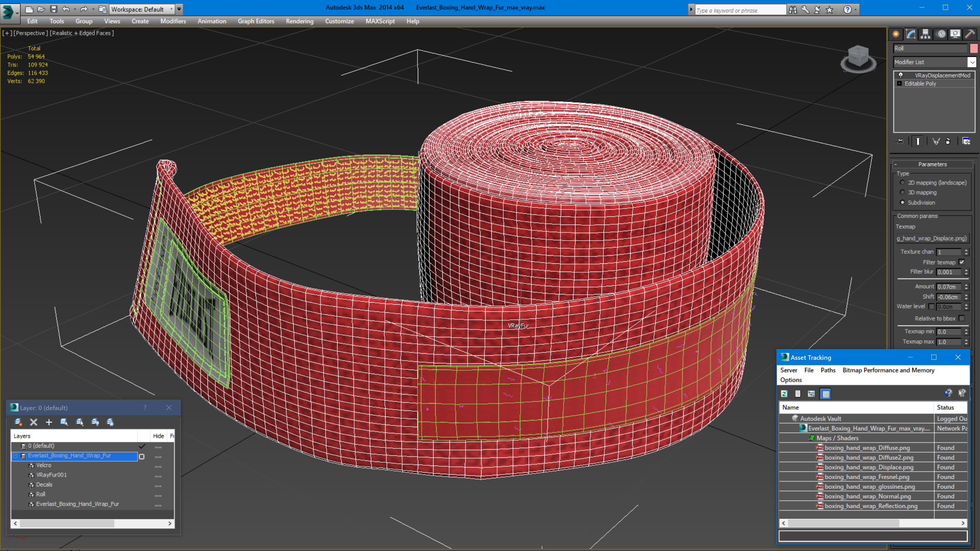
Task: Click Create New Layer icon
Action: (x=18, y=422)
